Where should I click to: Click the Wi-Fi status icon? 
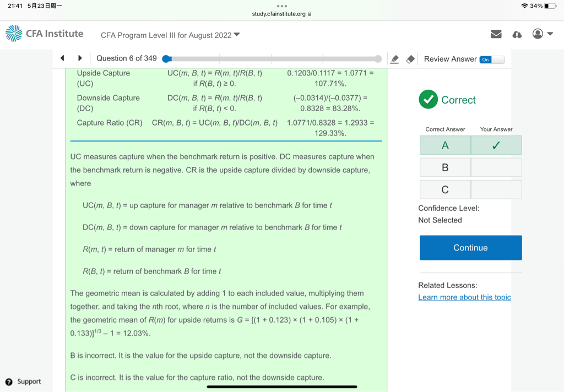[x=524, y=6]
